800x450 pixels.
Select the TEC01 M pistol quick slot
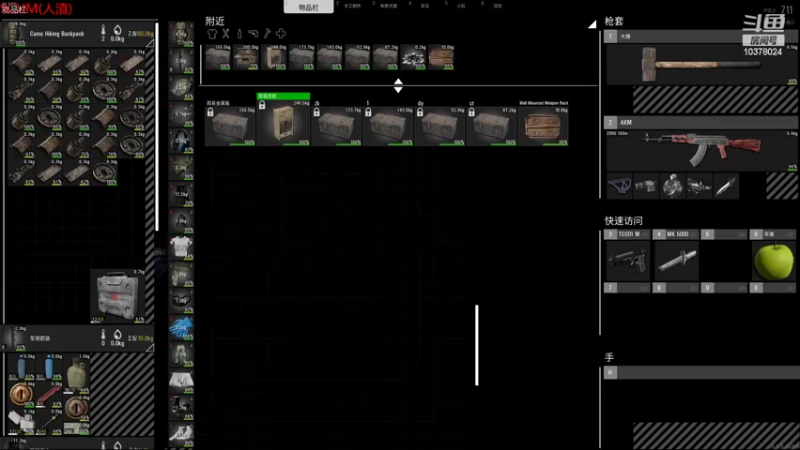coord(627,260)
